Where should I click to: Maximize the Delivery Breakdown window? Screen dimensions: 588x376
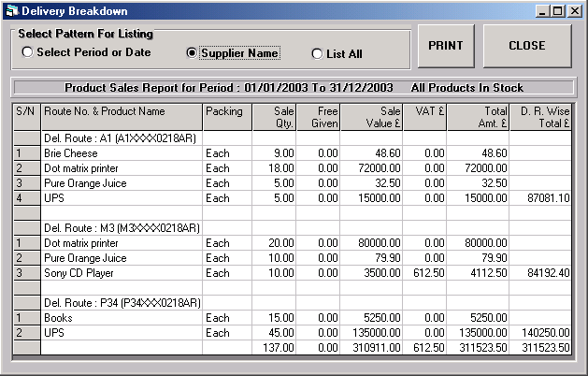tap(558, 11)
